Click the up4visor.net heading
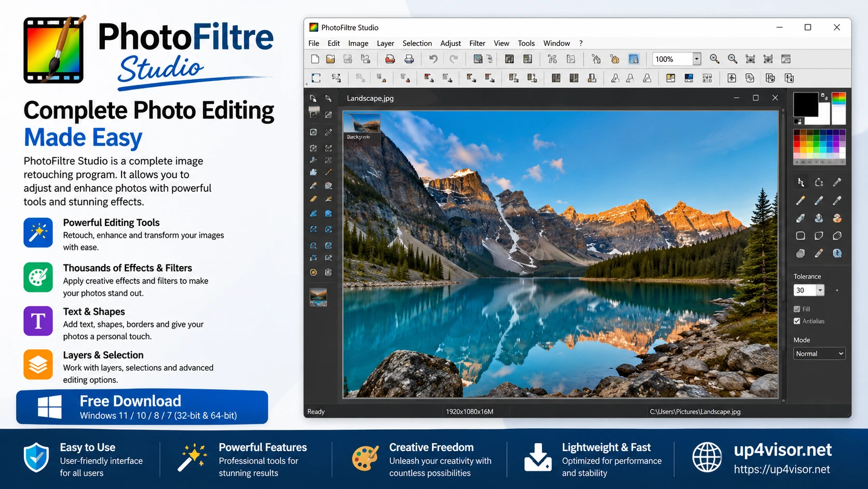The height and width of the screenshot is (489, 868). (x=782, y=450)
